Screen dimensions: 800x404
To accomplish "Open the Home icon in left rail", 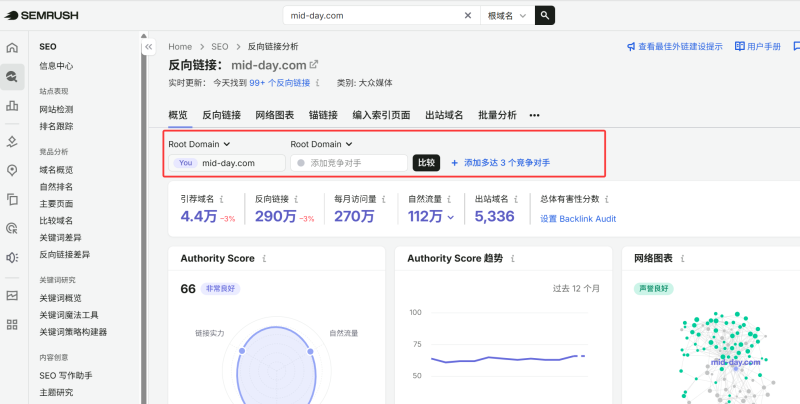I will click(x=12, y=47).
